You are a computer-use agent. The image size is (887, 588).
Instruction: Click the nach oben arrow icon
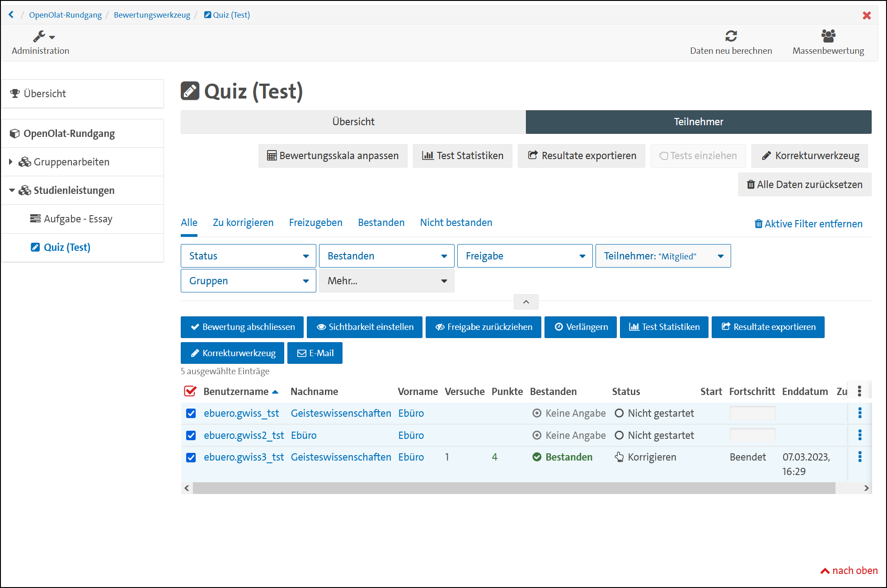(x=825, y=571)
